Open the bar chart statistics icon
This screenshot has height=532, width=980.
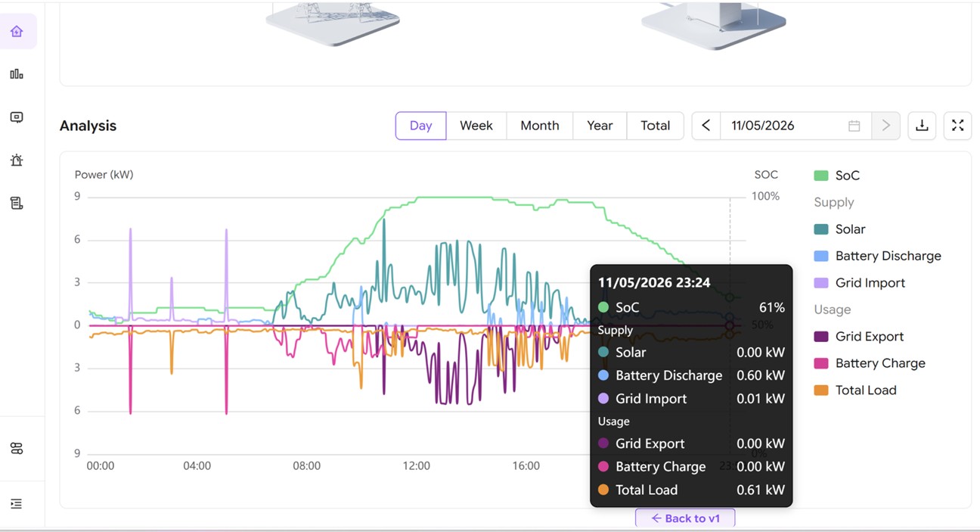(17, 74)
